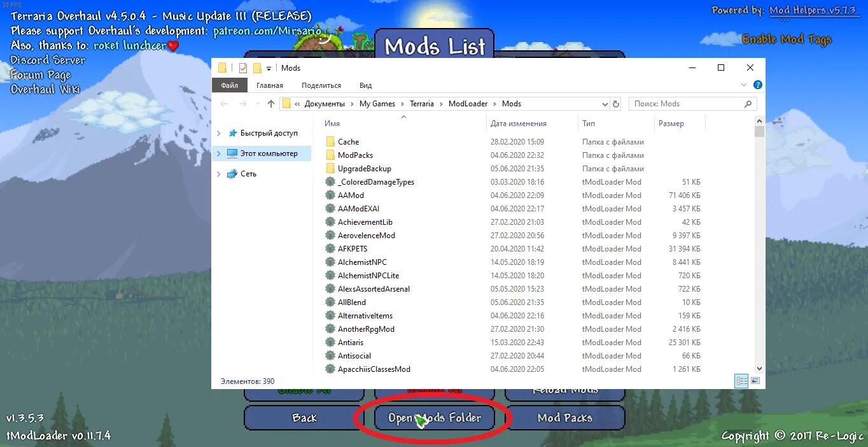Click the Open Mods Folder button
The image size is (868, 447).
(435, 418)
